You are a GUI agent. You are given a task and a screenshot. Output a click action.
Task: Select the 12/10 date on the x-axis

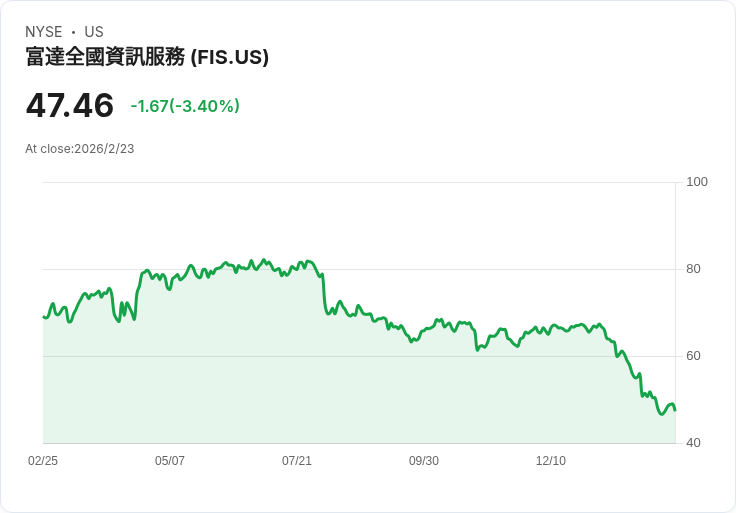[x=551, y=461]
